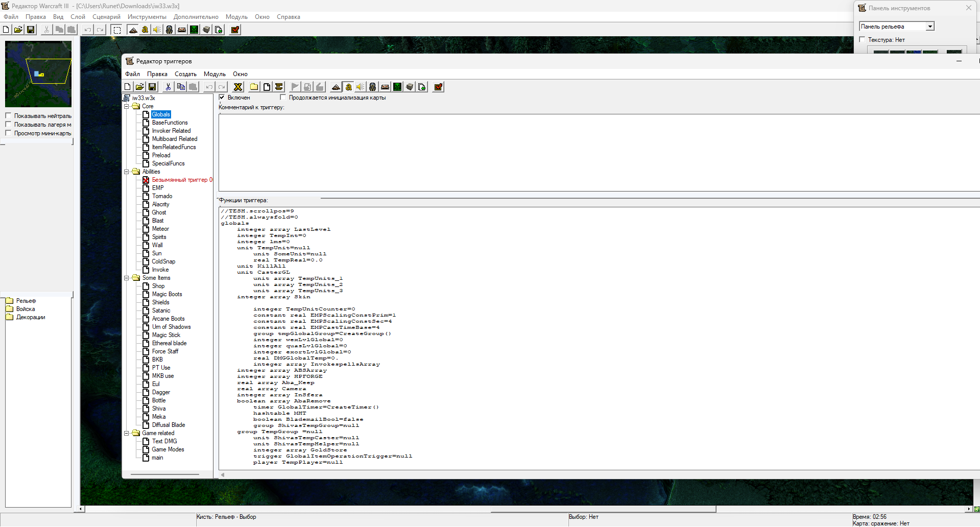Toggle 'Текстура: Нет' checkbox in tool panel
This screenshot has width=980, height=527.
coord(862,39)
